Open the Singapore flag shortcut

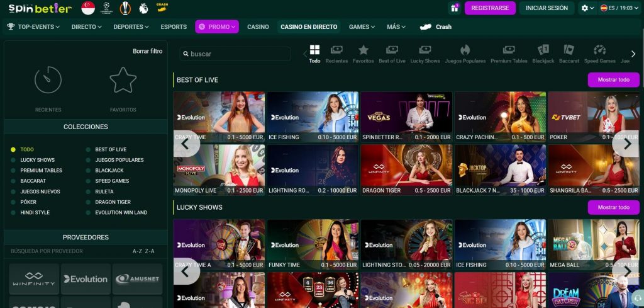coord(88,8)
